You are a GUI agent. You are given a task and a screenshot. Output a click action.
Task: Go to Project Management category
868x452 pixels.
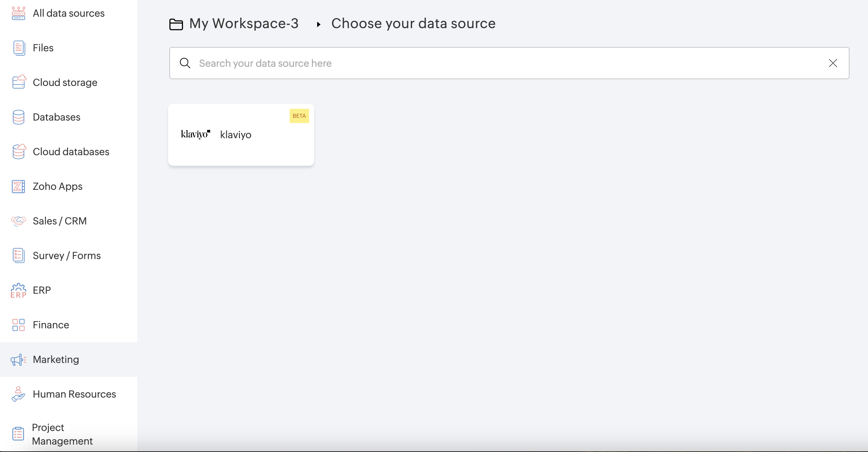[x=62, y=434]
